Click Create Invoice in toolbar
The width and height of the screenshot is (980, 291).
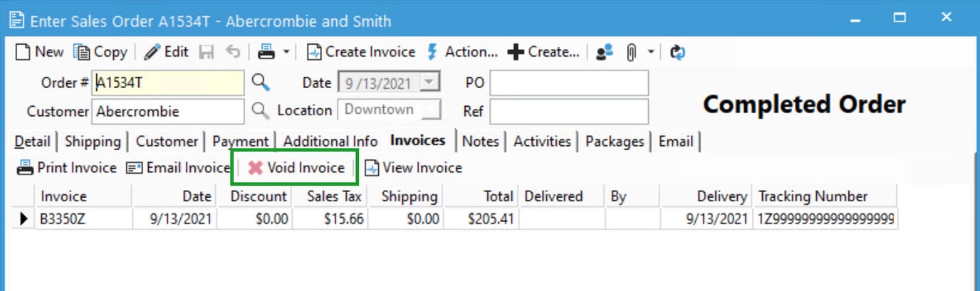click(361, 52)
